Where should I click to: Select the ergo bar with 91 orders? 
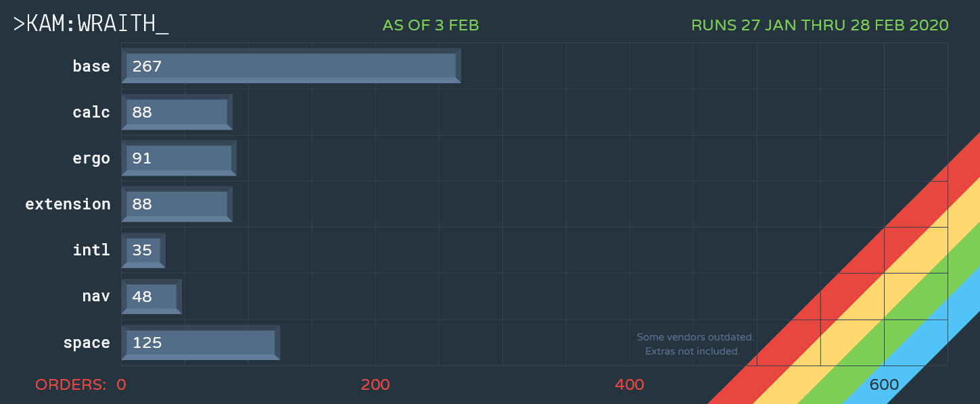[179, 158]
